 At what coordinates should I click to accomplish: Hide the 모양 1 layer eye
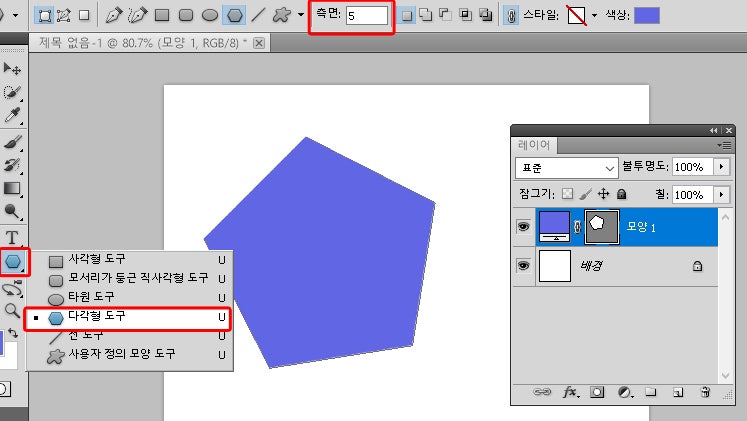[x=524, y=227]
